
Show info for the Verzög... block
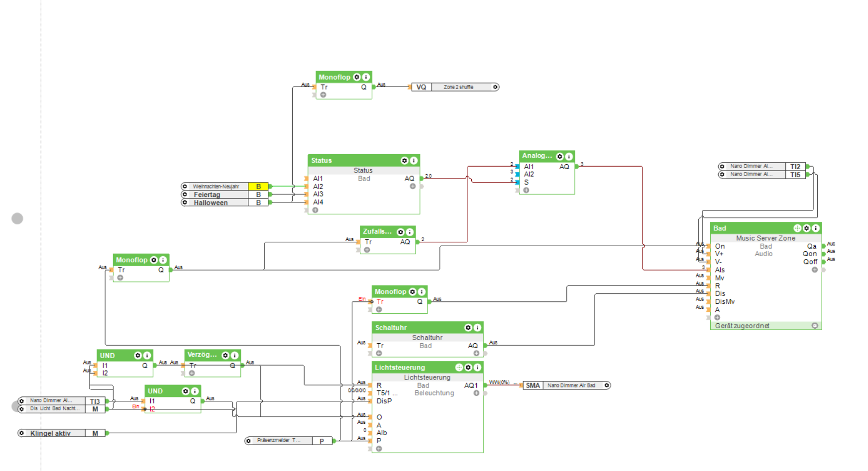click(x=234, y=355)
